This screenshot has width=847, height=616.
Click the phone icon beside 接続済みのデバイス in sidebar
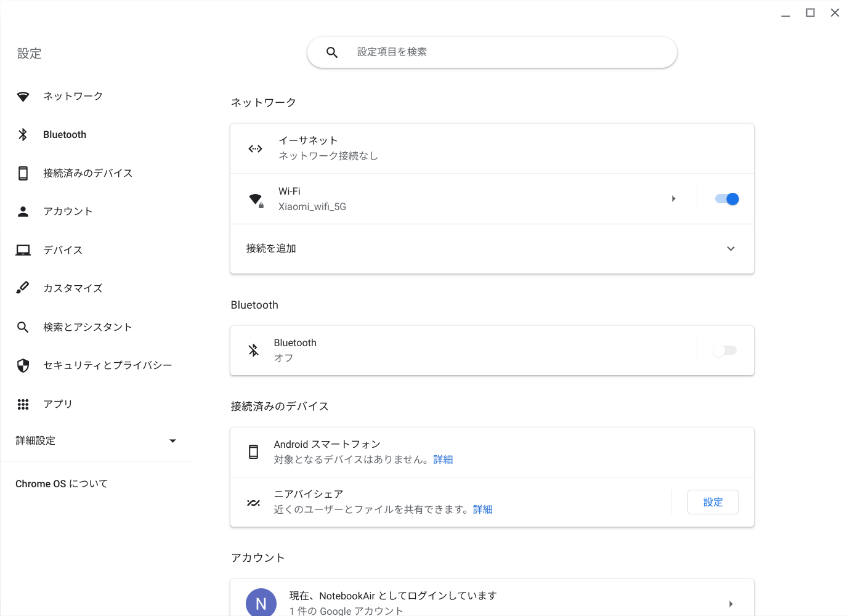click(x=23, y=173)
